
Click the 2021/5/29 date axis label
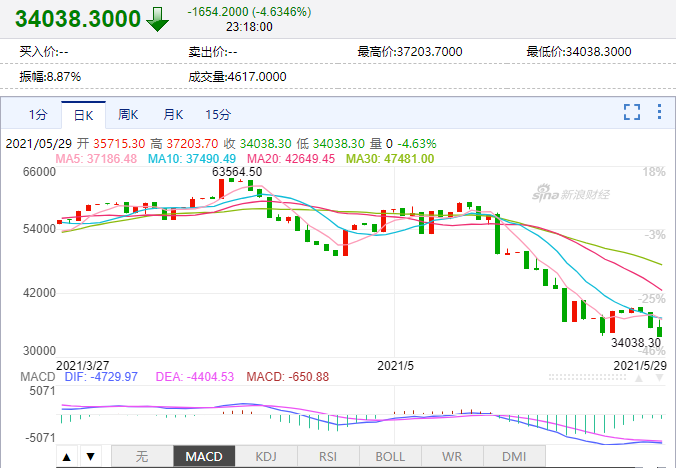coord(640,366)
